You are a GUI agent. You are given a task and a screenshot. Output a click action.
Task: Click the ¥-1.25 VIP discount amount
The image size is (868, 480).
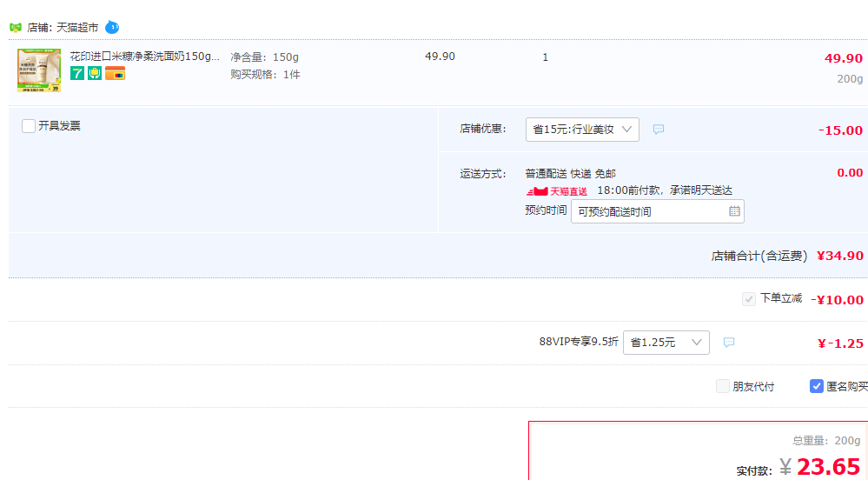[840, 343]
